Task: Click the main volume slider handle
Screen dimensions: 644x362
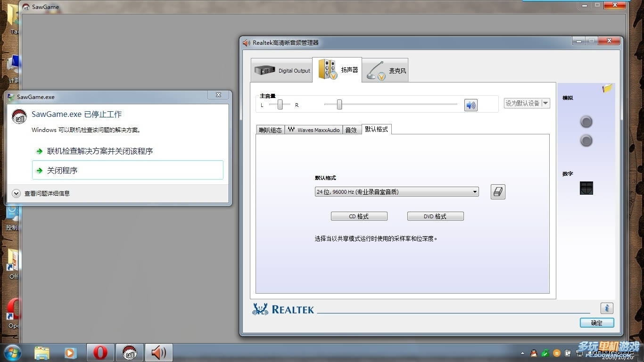Action: 339,105
